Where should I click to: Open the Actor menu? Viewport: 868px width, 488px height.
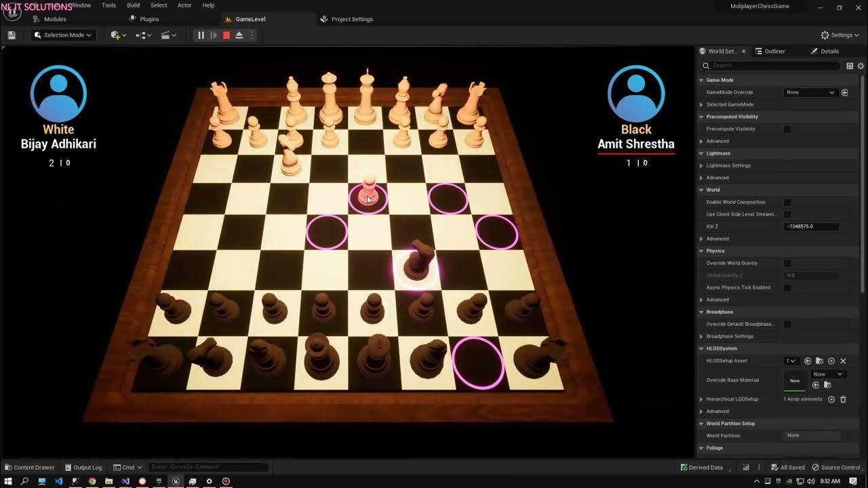184,5
